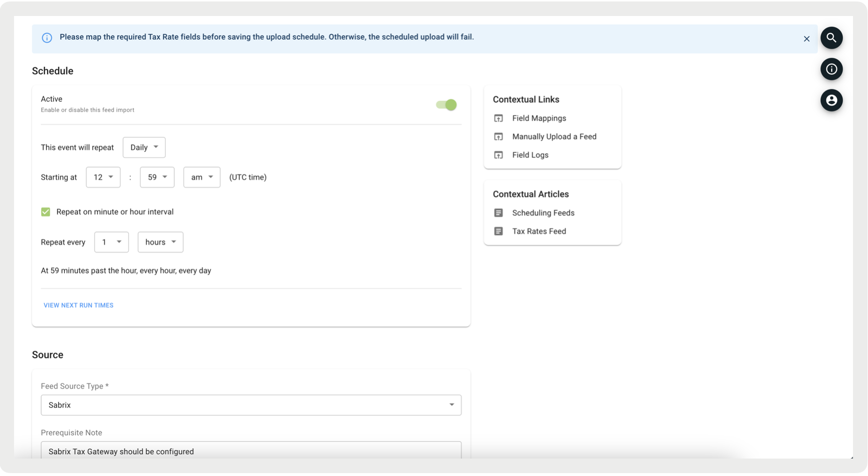Click the Contextual Articles heading

click(x=531, y=194)
